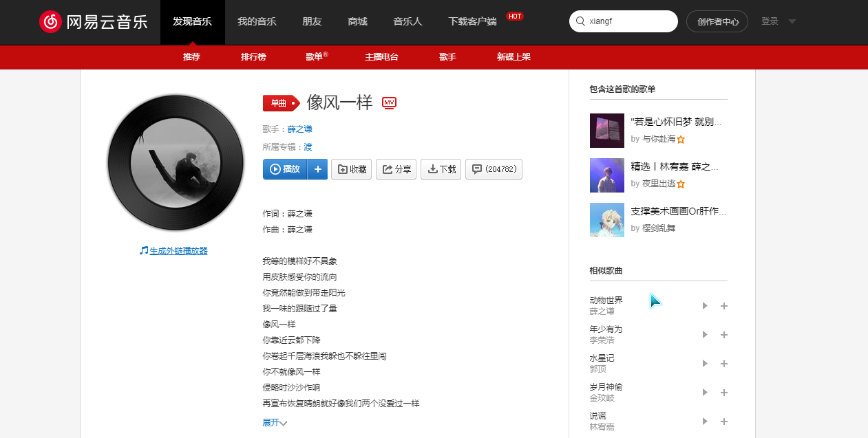868x438 pixels.
Task: Download the song with 下载 button
Action: tap(441, 169)
